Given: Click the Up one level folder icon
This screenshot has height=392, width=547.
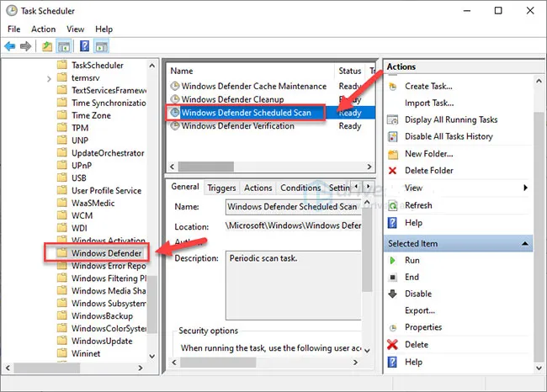Looking at the screenshot, I should (47, 46).
